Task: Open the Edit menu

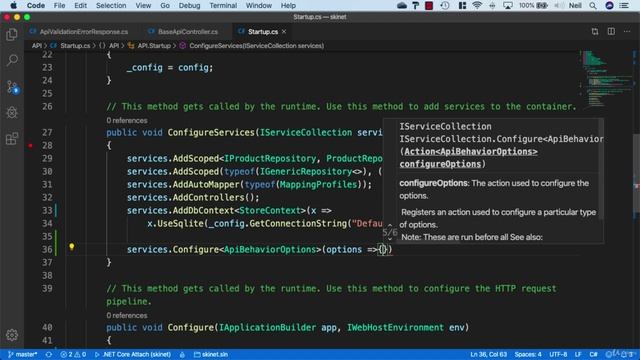Action: pos(80,5)
